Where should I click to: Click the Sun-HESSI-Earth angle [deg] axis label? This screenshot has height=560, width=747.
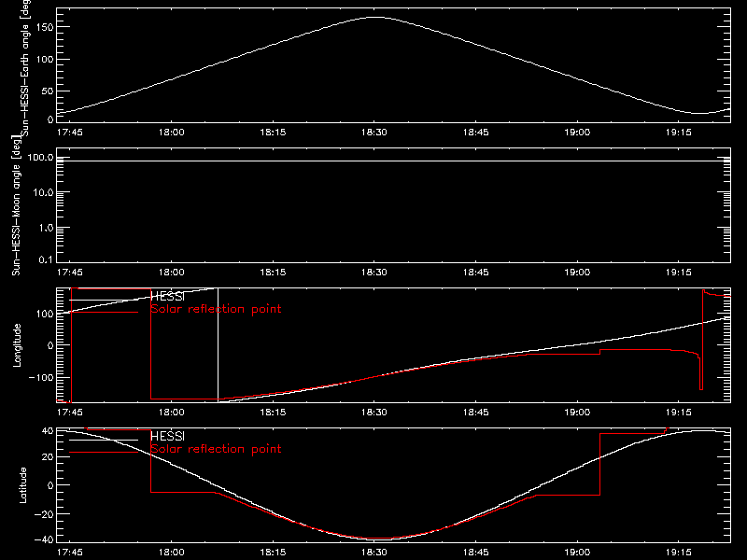[26, 66]
